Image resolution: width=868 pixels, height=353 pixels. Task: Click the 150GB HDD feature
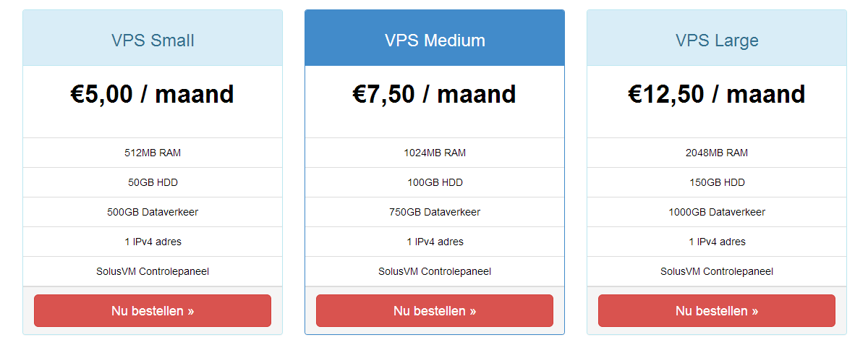click(x=717, y=182)
